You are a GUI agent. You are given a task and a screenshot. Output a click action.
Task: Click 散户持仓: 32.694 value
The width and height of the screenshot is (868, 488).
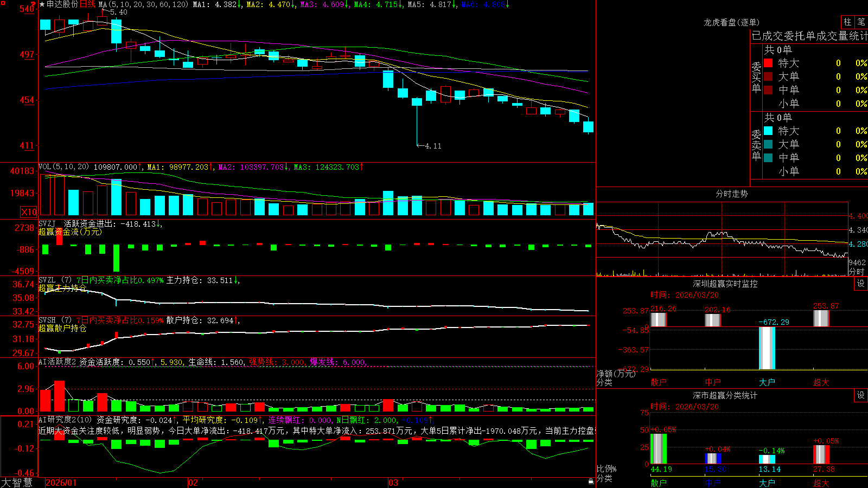tap(202, 320)
